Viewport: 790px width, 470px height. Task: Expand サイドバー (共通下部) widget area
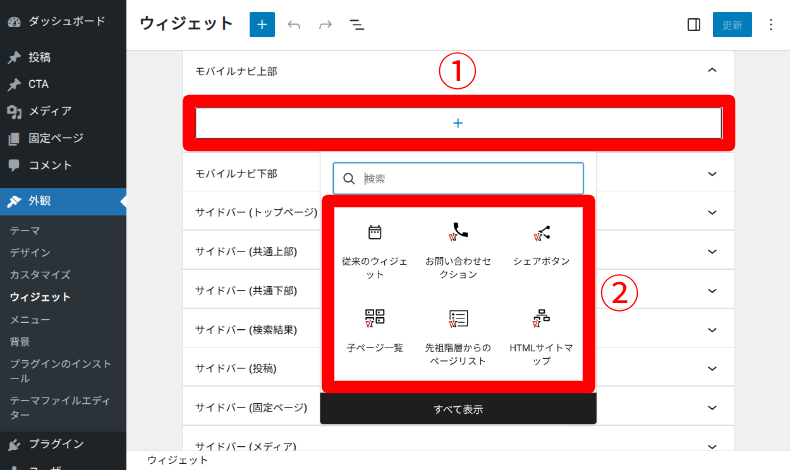click(712, 291)
